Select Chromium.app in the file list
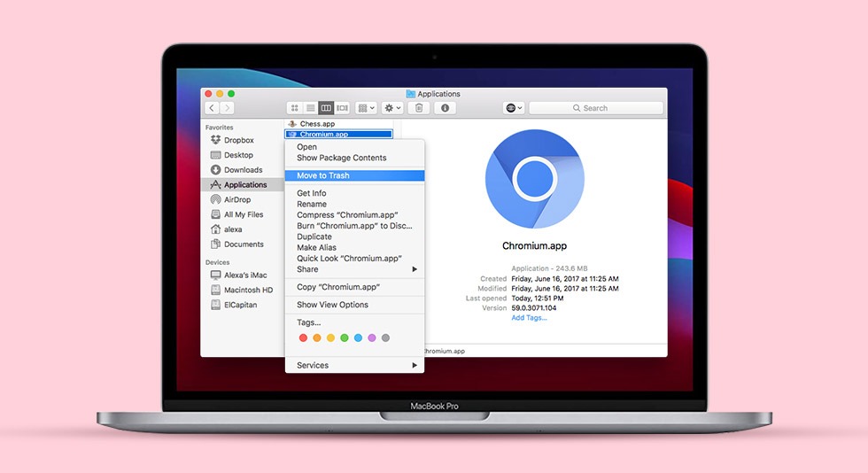Viewport: 868px width, 473px height. 338,134
